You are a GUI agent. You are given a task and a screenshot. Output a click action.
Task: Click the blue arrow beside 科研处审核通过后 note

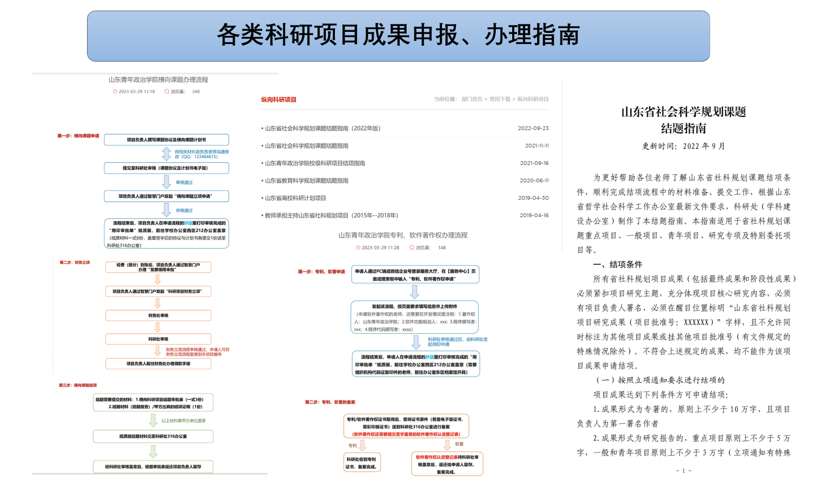[x=416, y=342]
